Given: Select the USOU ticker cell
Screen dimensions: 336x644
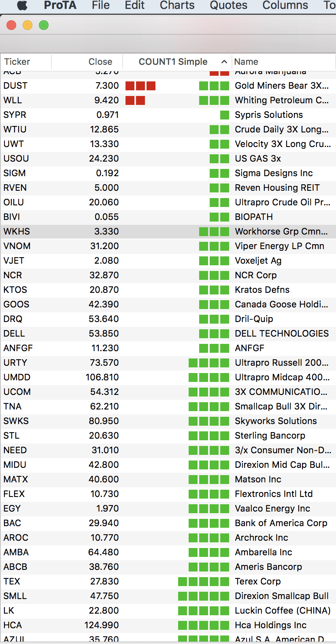Looking at the screenshot, I should [x=16, y=159].
